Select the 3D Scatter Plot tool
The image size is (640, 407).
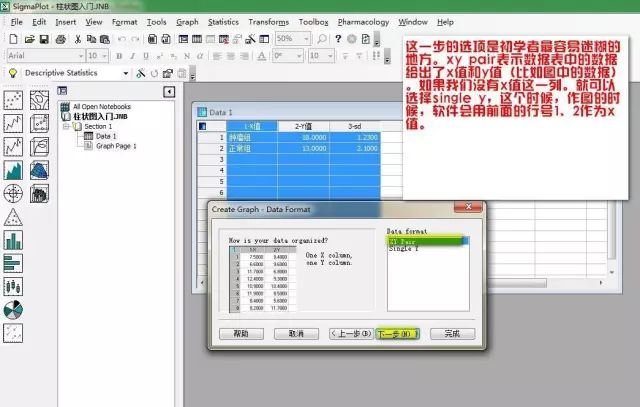39,123
